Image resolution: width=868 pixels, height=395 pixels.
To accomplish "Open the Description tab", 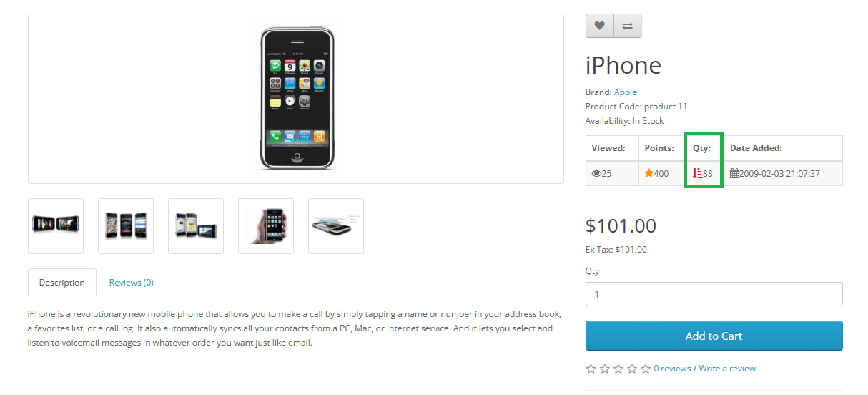I will click(x=62, y=283).
